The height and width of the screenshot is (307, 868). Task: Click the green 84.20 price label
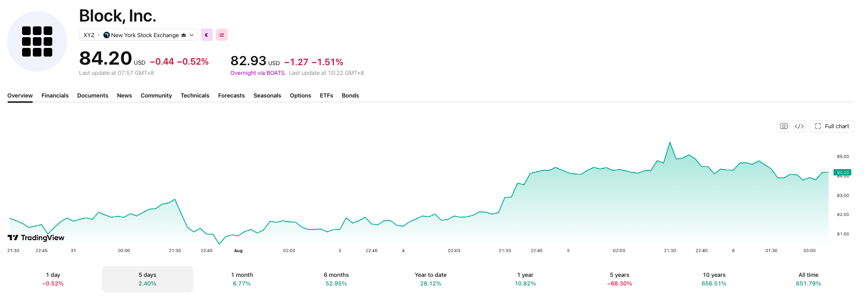842,172
